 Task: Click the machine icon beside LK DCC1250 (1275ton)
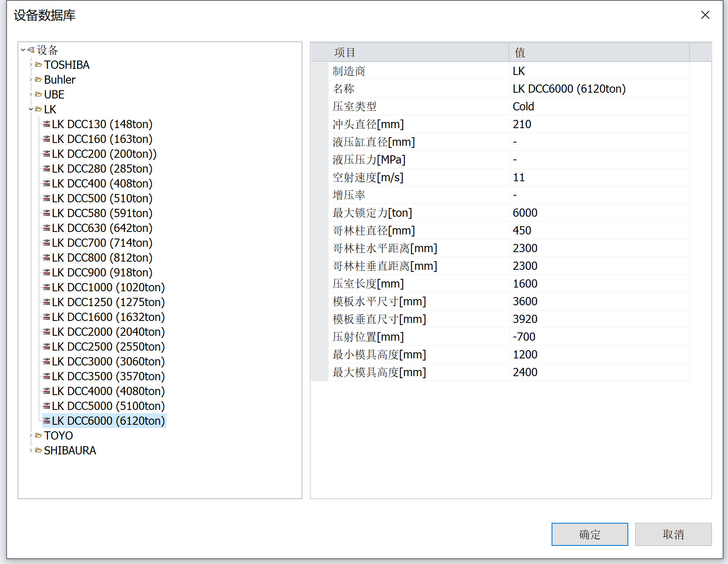(x=47, y=302)
